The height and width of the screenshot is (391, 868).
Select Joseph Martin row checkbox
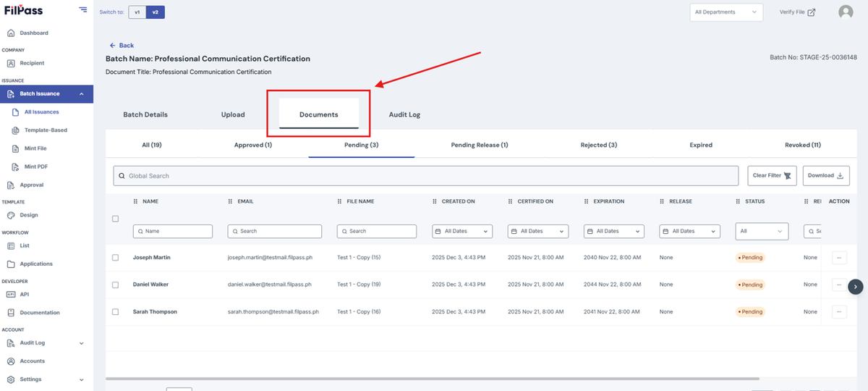115,258
